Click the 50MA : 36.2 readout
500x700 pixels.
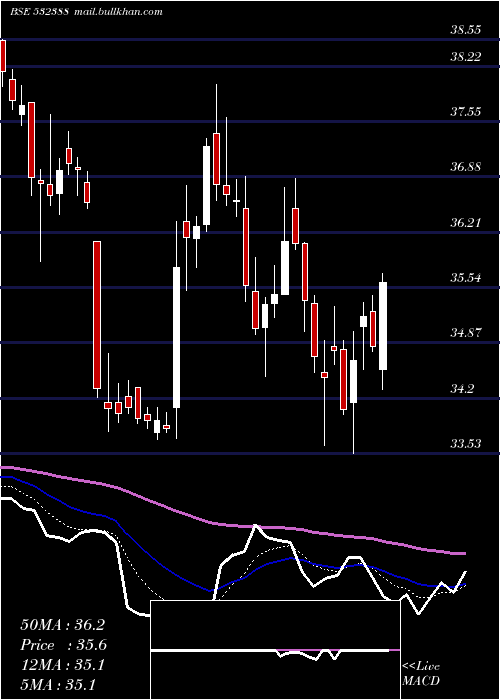coord(62,625)
